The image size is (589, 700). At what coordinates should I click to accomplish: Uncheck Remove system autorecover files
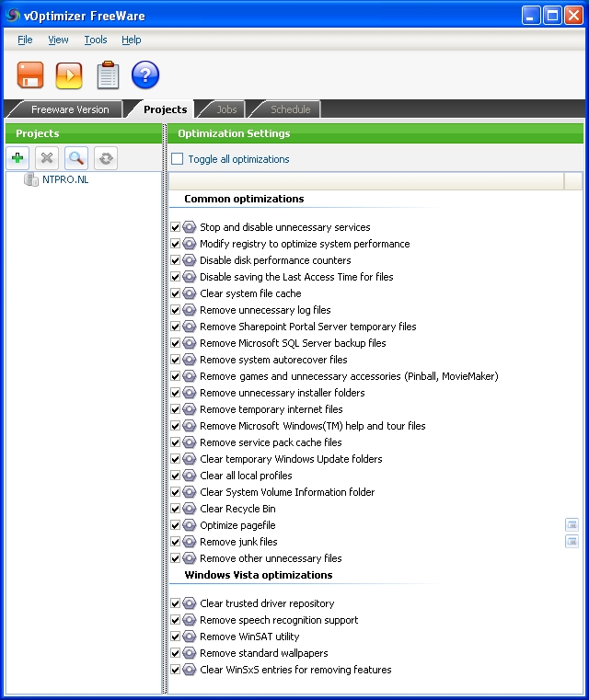(x=176, y=360)
